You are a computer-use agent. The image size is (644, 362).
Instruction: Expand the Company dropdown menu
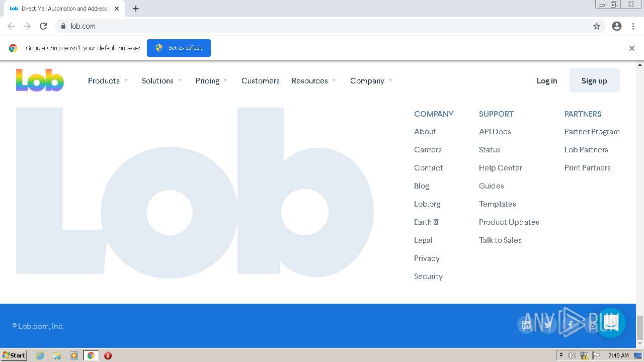[x=371, y=80]
